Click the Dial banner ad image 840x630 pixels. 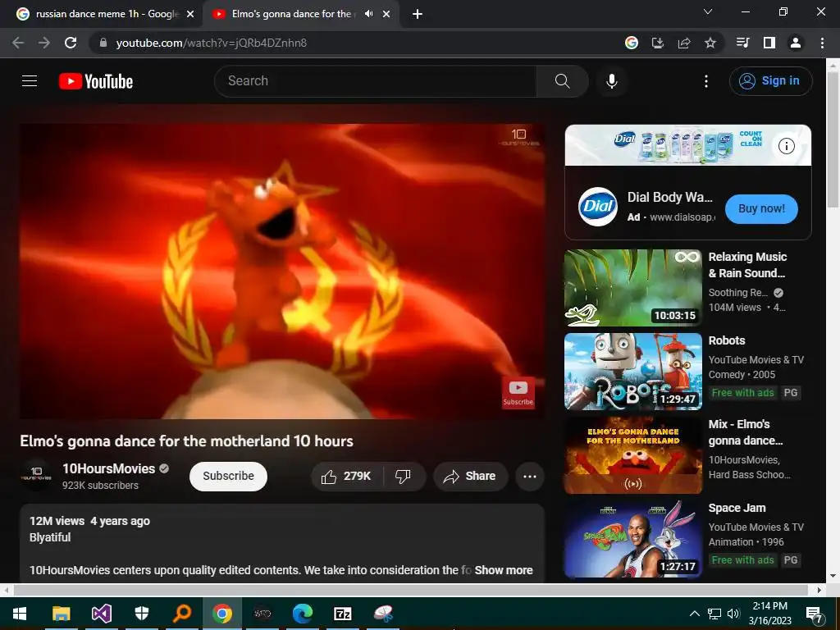pyautogui.click(x=688, y=145)
